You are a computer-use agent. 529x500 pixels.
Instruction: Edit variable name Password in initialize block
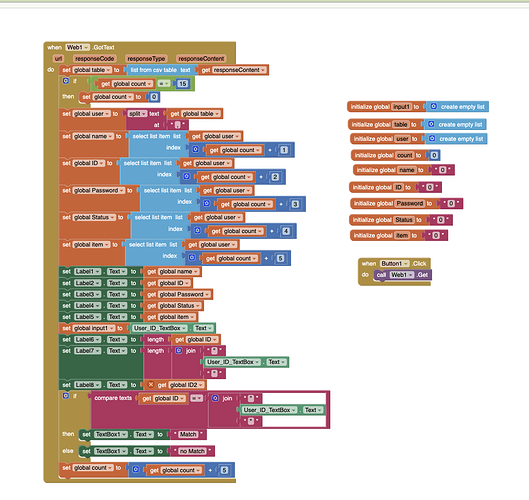(410, 203)
